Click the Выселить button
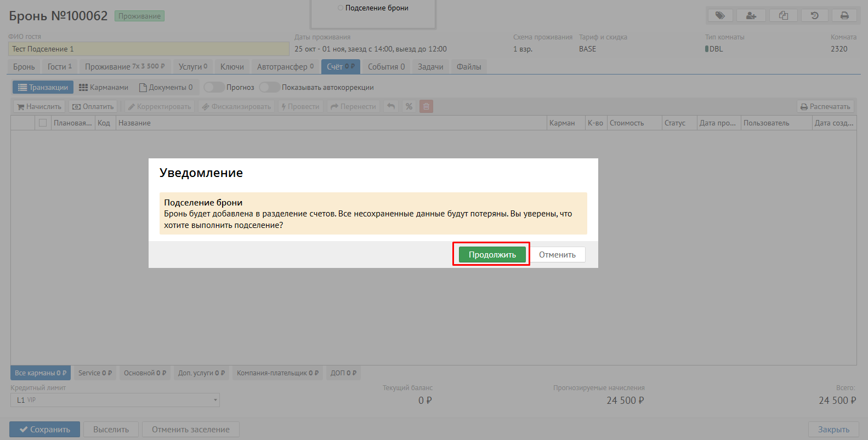 tap(111, 430)
